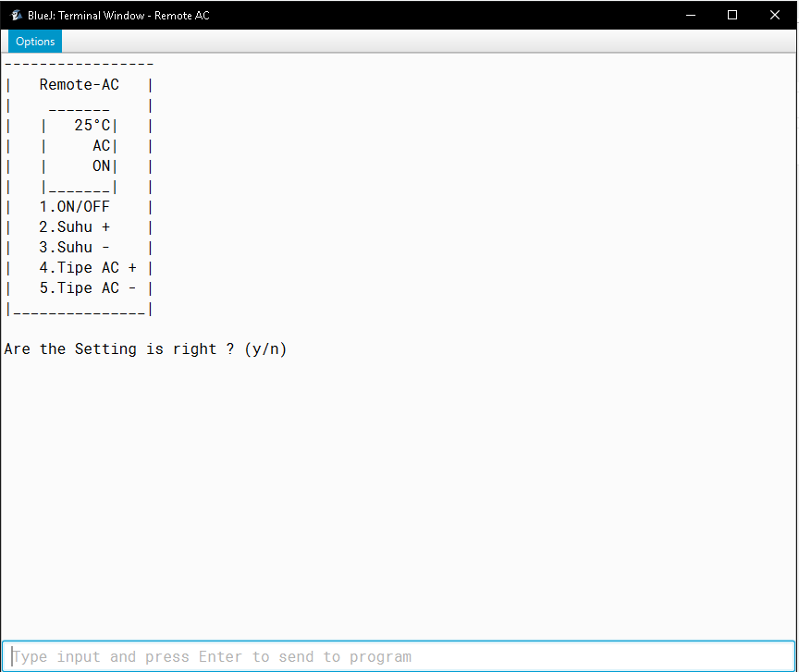
Task: Click the "3.Suhu -" line
Action: click(x=74, y=248)
